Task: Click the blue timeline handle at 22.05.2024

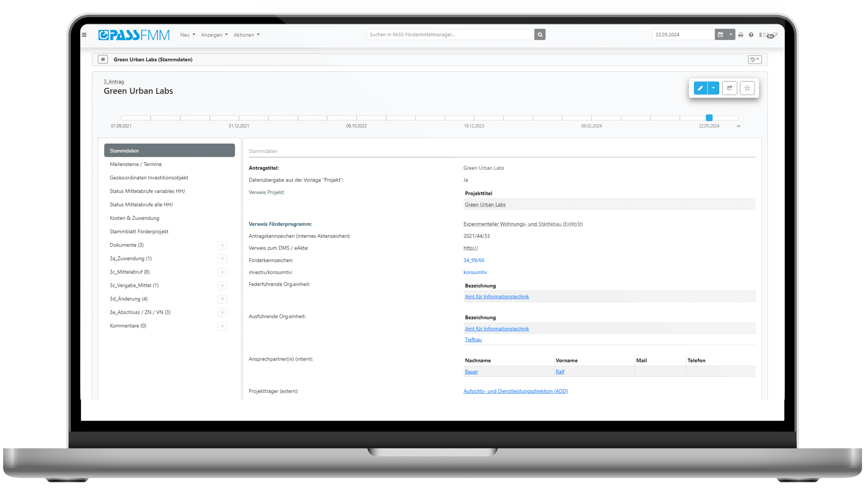Action: (x=709, y=118)
